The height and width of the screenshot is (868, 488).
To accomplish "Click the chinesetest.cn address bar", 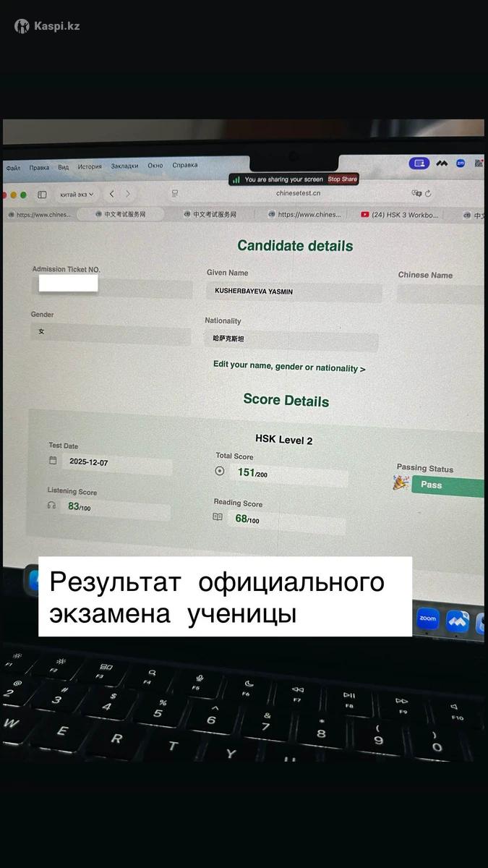I will point(298,193).
